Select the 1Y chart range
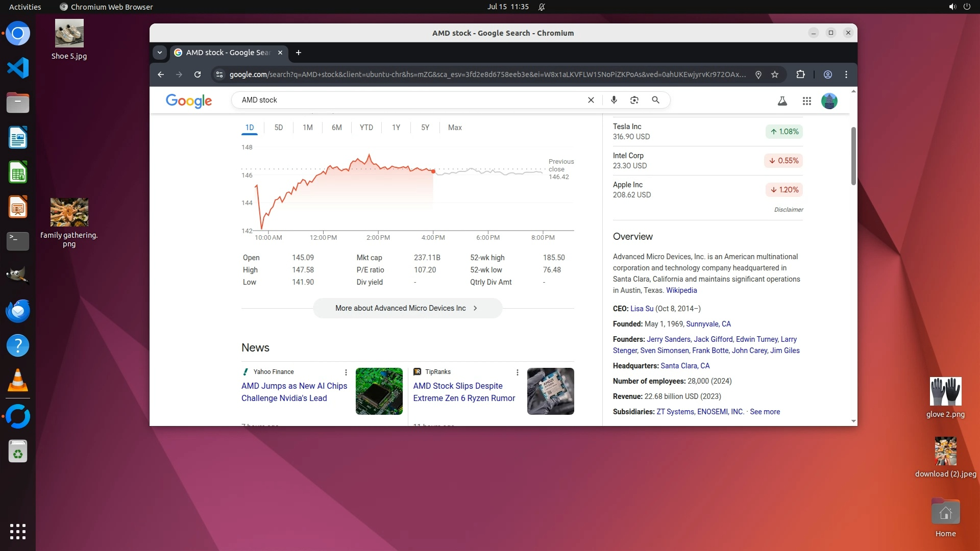Image resolution: width=980 pixels, height=551 pixels. 396,128
